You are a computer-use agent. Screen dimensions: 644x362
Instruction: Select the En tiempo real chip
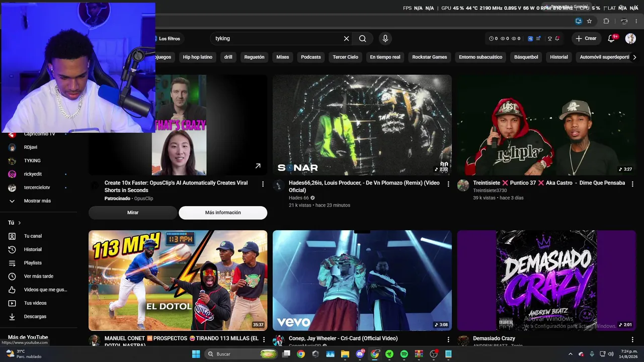385,57
